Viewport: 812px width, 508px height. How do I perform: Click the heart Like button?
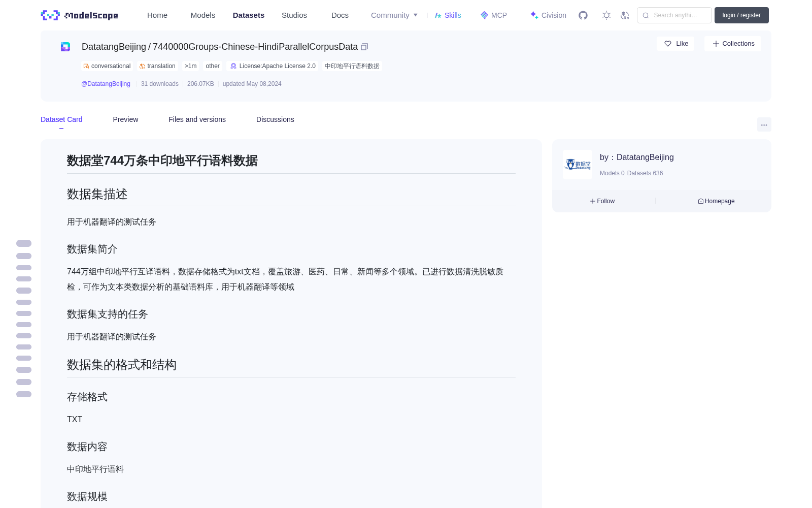click(675, 44)
